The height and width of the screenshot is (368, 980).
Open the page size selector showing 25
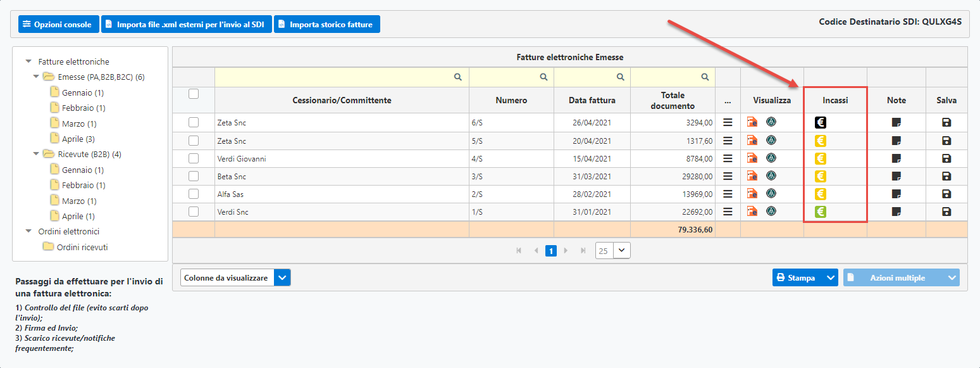(x=612, y=251)
